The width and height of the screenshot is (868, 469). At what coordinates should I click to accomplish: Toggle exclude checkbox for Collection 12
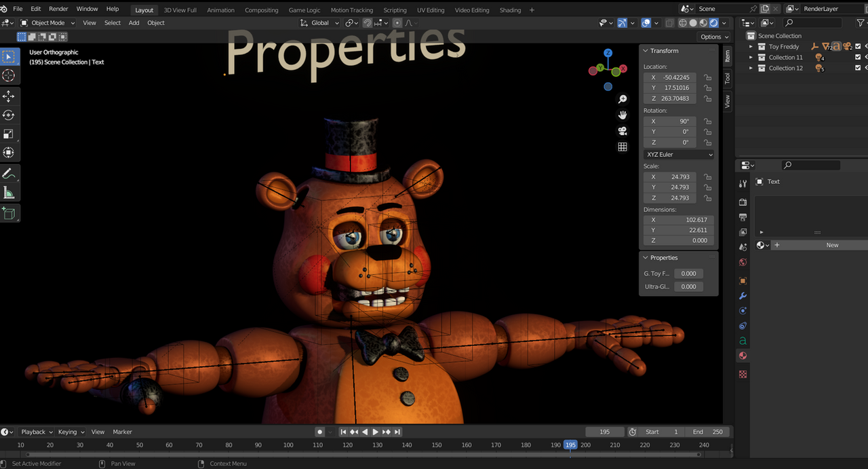click(858, 68)
